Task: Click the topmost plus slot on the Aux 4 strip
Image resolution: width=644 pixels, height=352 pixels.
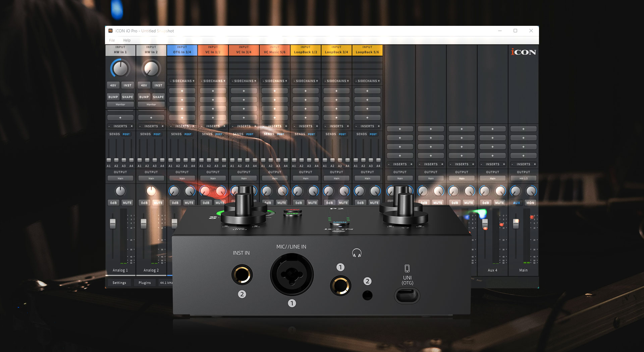Action: pyautogui.click(x=492, y=129)
